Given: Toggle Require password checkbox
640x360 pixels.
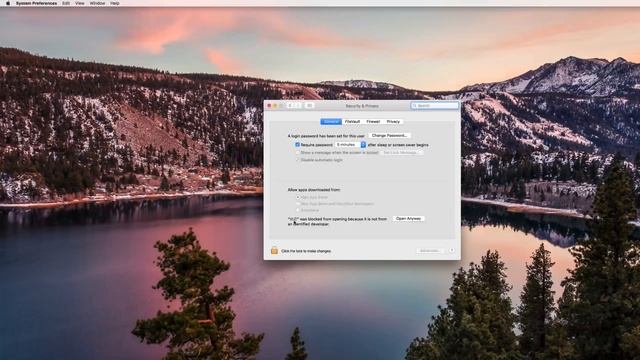Looking at the screenshot, I should point(297,144).
